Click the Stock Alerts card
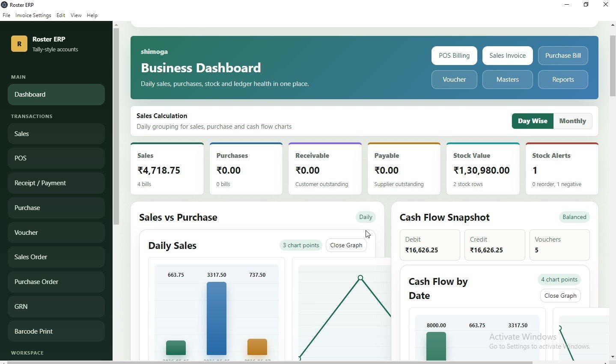Screen dimensions: 616x364 point(562,169)
